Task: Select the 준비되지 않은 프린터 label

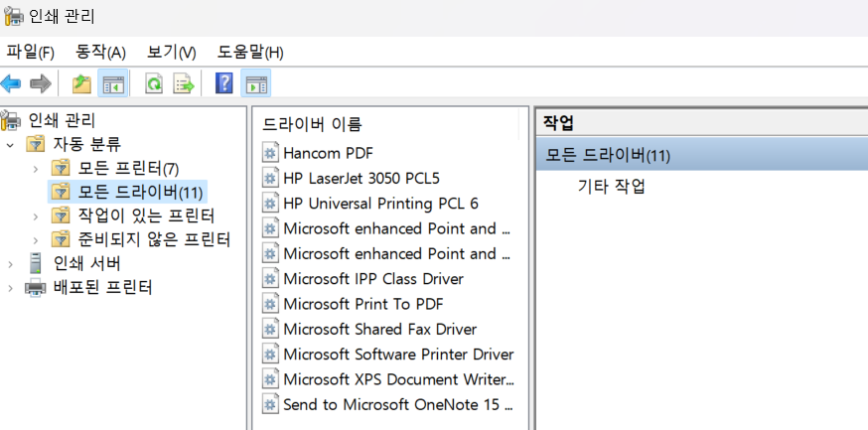Action: 154,239
